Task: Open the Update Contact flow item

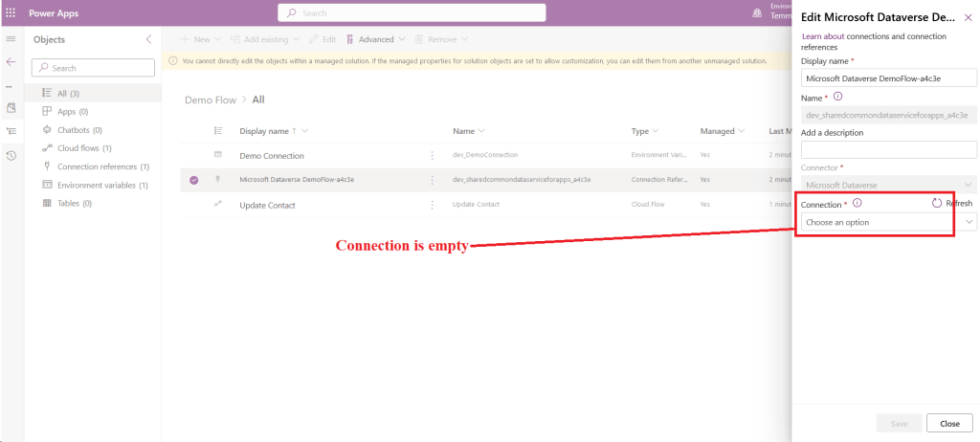Action: pos(268,205)
